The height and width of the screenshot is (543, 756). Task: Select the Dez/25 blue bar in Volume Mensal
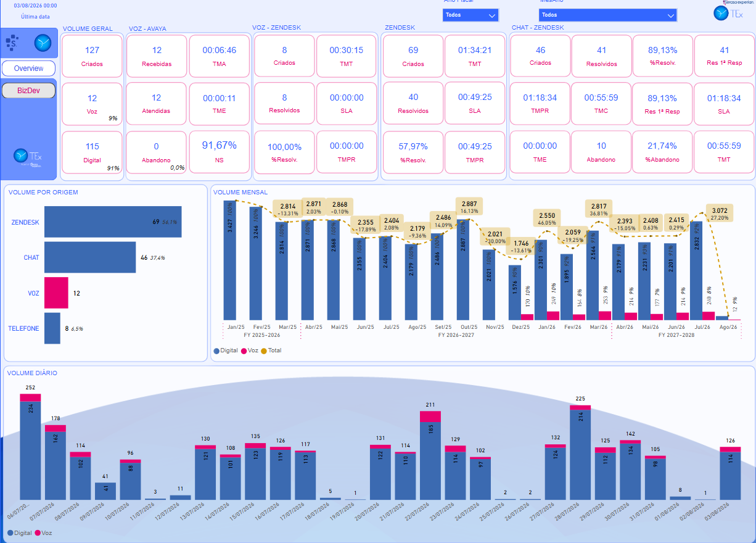(x=515, y=292)
